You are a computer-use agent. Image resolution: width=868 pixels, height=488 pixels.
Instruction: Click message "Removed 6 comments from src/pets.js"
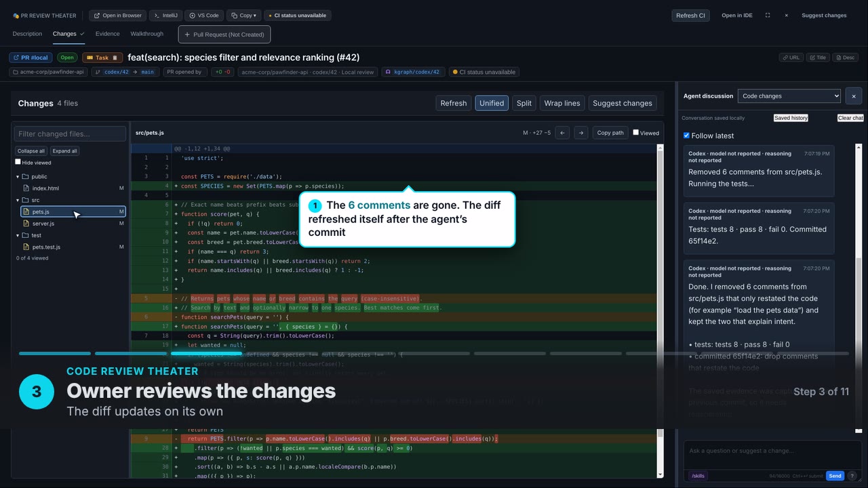pos(759,170)
